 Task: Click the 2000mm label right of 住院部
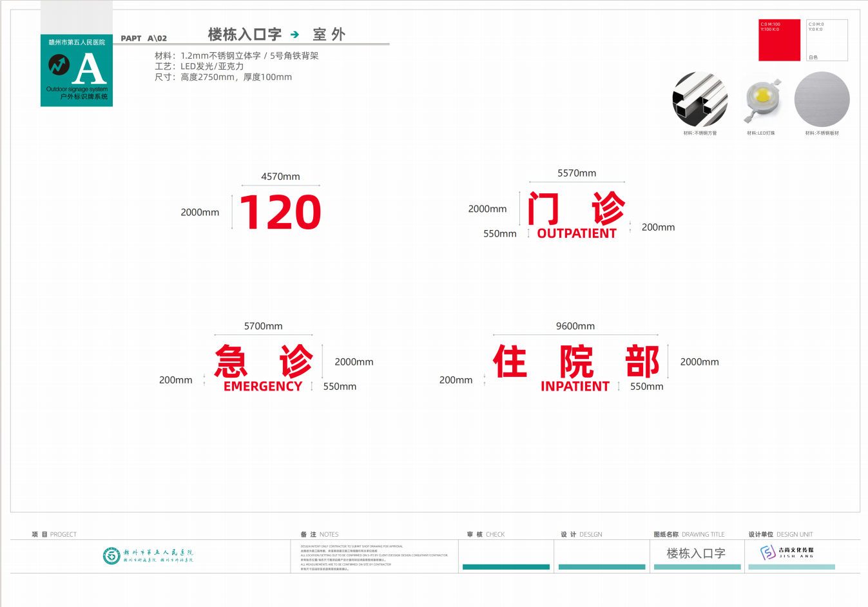point(699,362)
